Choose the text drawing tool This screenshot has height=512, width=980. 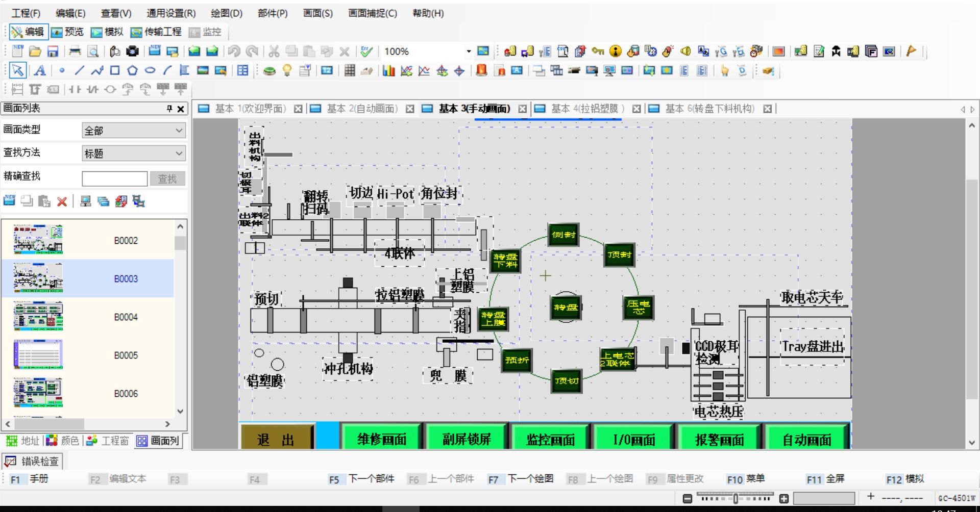(x=40, y=70)
